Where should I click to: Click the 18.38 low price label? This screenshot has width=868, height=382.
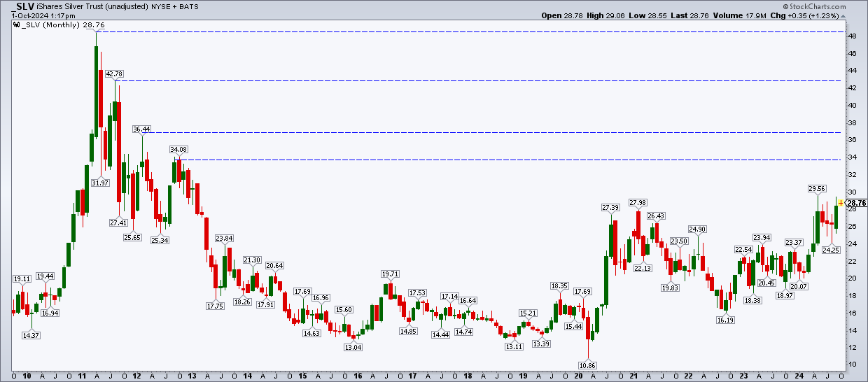click(x=752, y=300)
